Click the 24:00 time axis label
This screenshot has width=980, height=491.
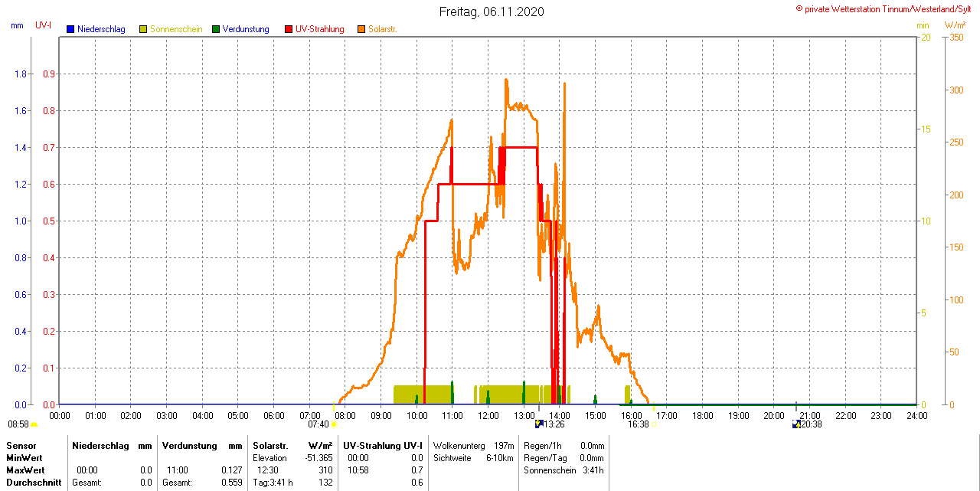point(916,415)
